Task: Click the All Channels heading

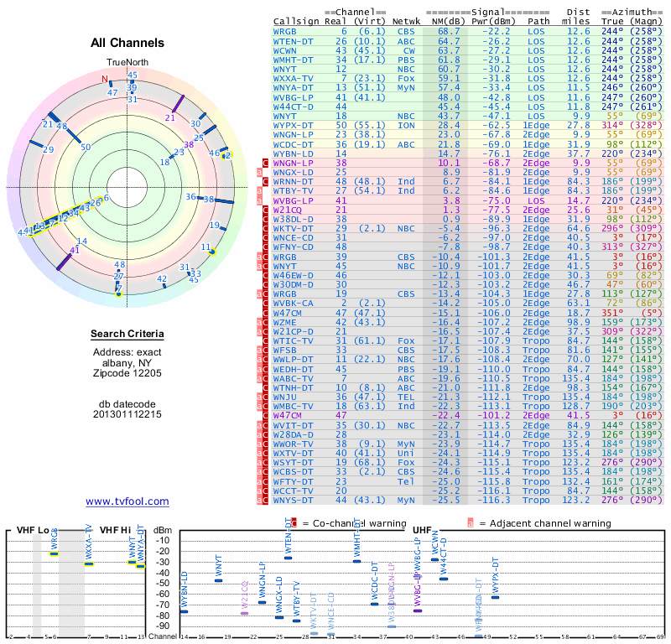Action: 127,43
